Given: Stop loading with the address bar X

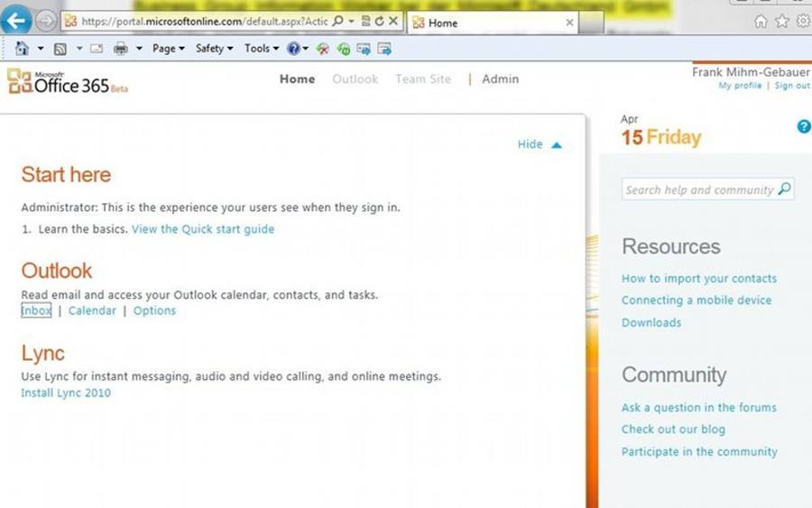Looking at the screenshot, I should (x=393, y=22).
